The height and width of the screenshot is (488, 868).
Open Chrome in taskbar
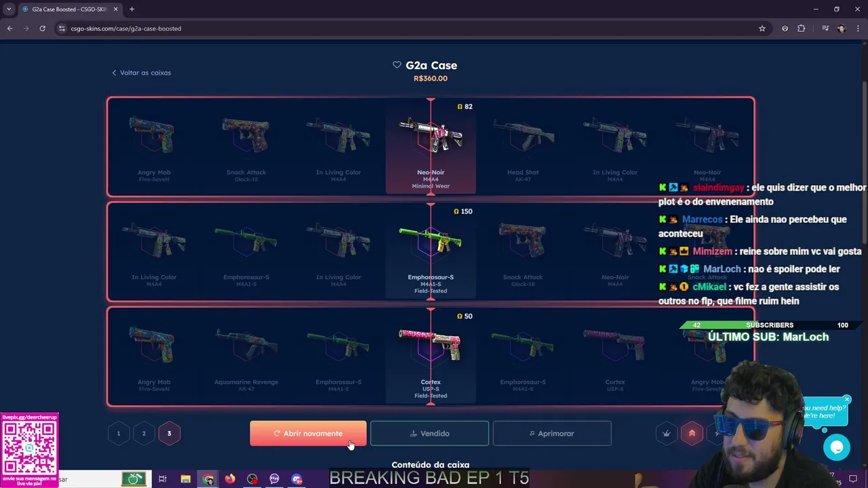[208, 479]
